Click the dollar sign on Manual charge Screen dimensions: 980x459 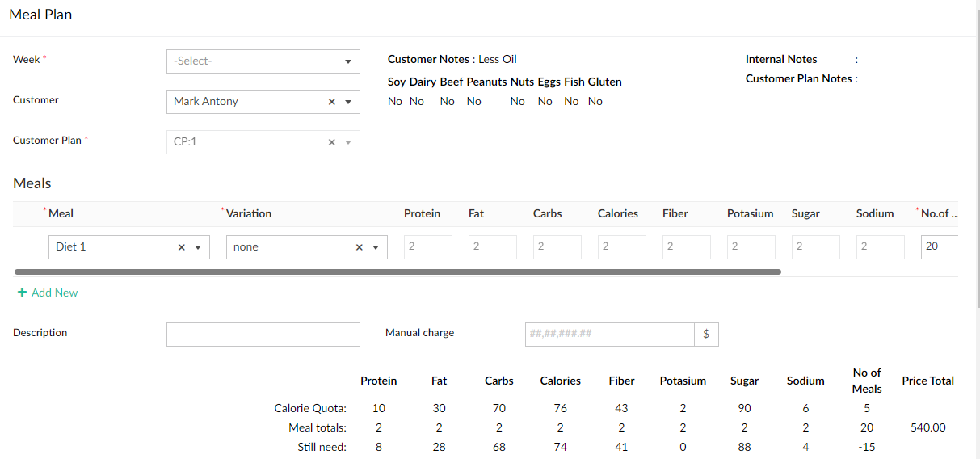pos(706,335)
